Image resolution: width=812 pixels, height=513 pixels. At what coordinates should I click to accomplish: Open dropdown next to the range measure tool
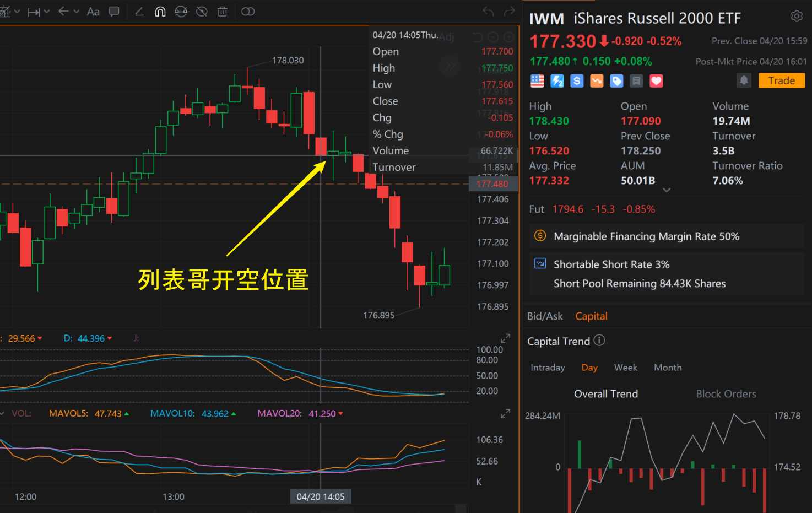[47, 12]
